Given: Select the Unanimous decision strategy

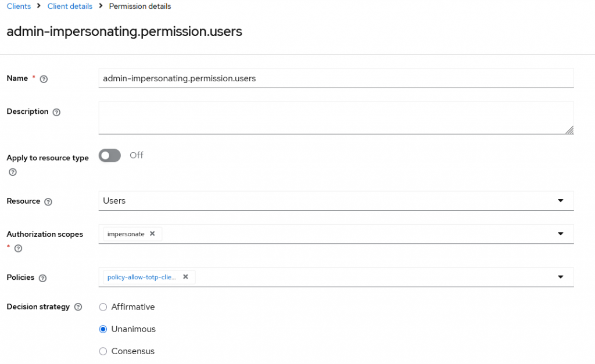Looking at the screenshot, I should coord(103,329).
